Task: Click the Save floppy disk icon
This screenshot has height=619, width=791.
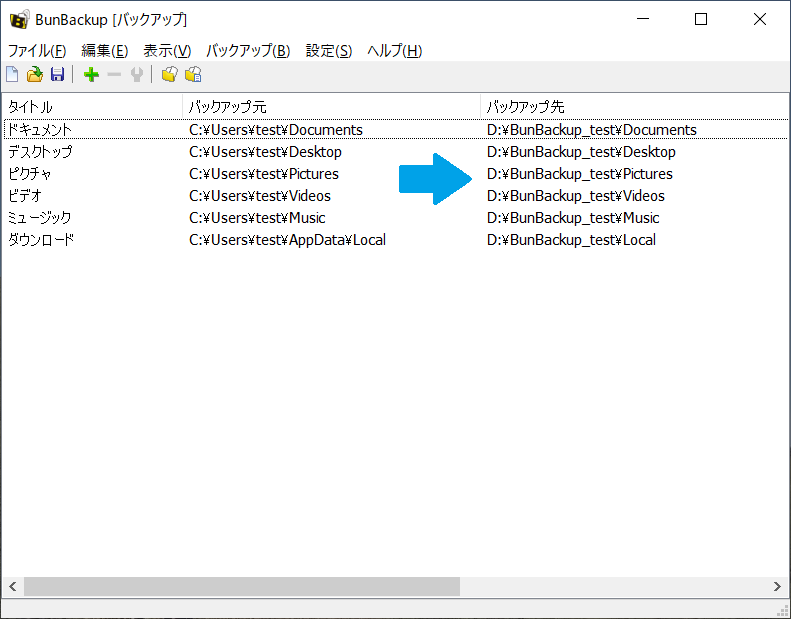Action: (58, 75)
